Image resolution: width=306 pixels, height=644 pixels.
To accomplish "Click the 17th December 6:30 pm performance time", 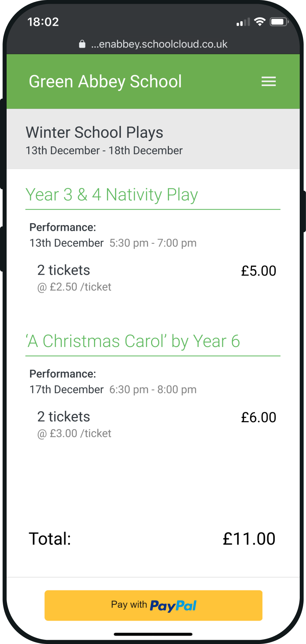I will pyautogui.click(x=113, y=389).
